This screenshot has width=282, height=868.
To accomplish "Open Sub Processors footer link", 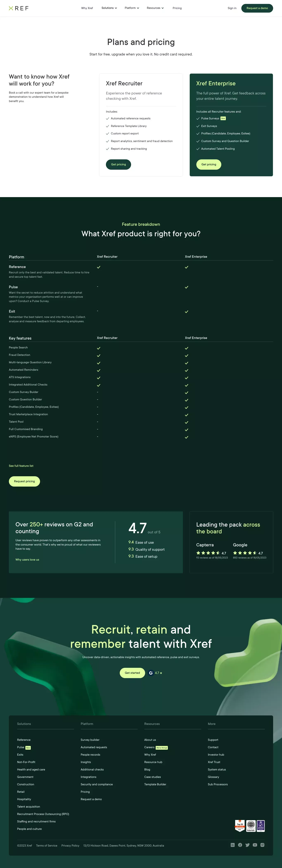I will (x=218, y=784).
